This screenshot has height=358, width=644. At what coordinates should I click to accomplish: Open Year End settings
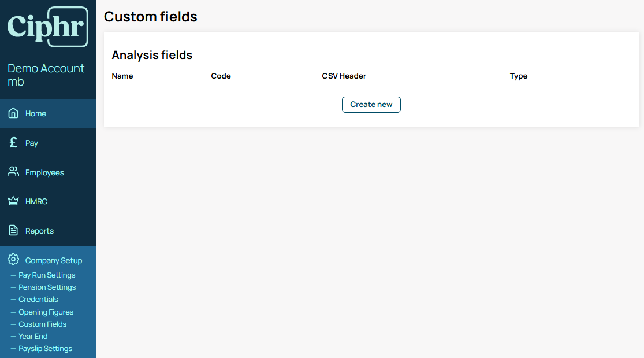(x=33, y=336)
